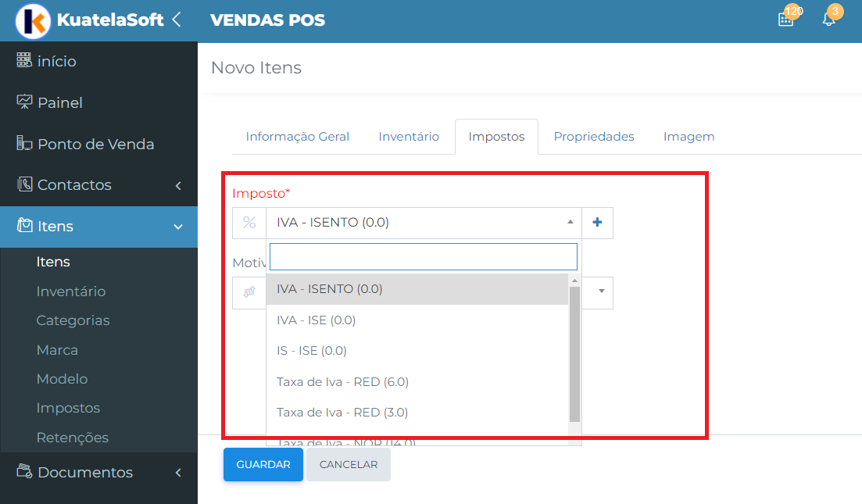Click the KuatelaSoft logo icon
Image resolution: width=862 pixels, height=504 pixels.
(33, 21)
